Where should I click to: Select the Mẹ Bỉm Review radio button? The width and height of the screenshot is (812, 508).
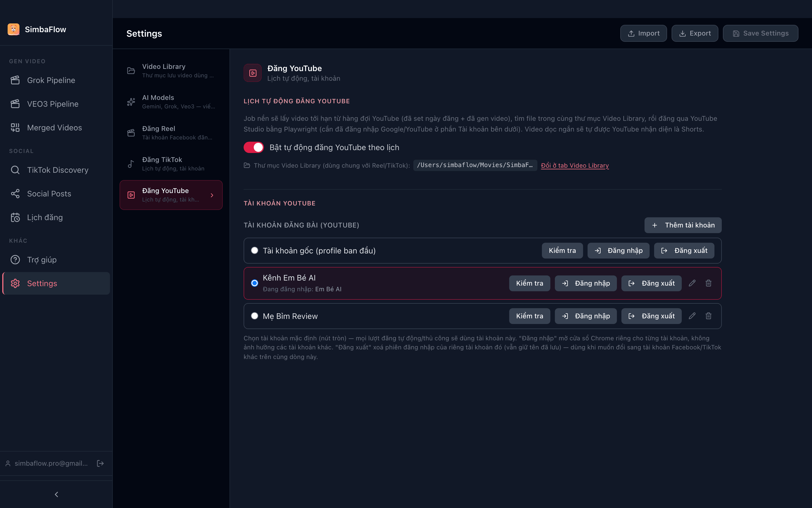click(x=255, y=316)
